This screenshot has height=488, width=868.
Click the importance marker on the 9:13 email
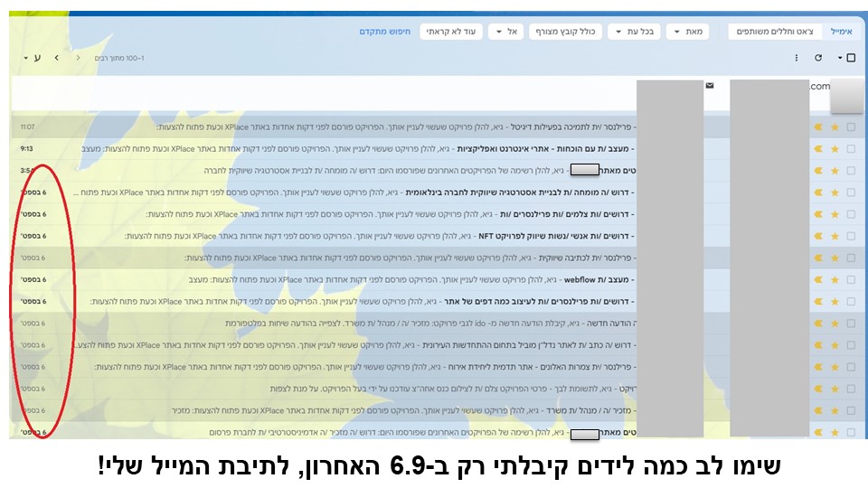819,149
